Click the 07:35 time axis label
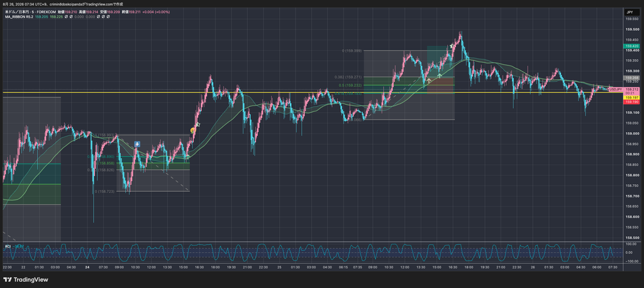The width and height of the screenshot is (644, 288). click(359, 267)
